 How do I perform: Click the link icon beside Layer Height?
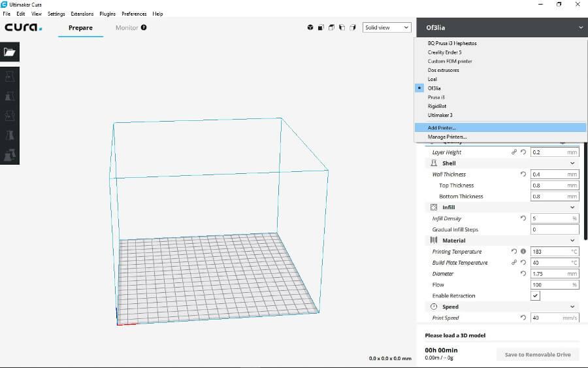pyautogui.click(x=514, y=152)
